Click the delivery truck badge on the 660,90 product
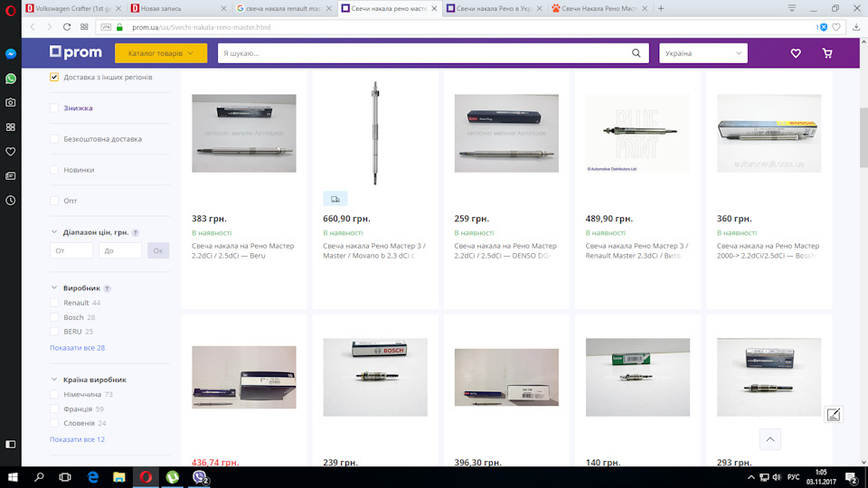Image resolution: width=868 pixels, height=488 pixels. click(335, 199)
